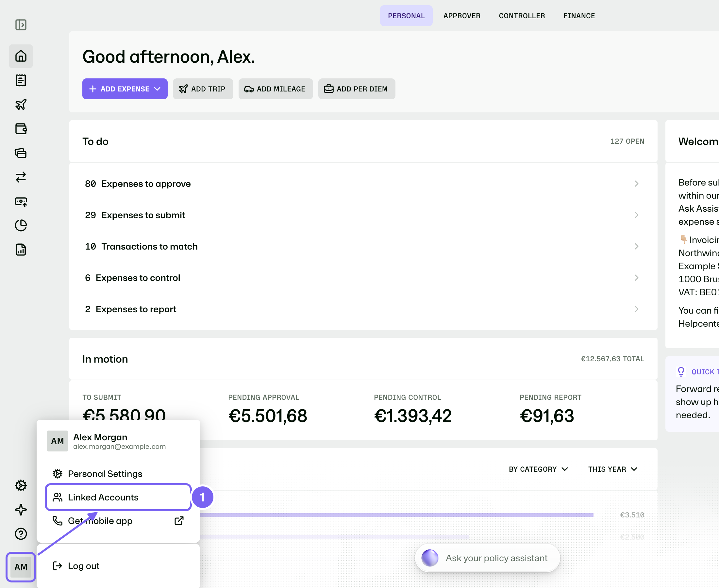This screenshot has height=588, width=719.
Task: Switch to the Approver tab
Action: pos(461,16)
